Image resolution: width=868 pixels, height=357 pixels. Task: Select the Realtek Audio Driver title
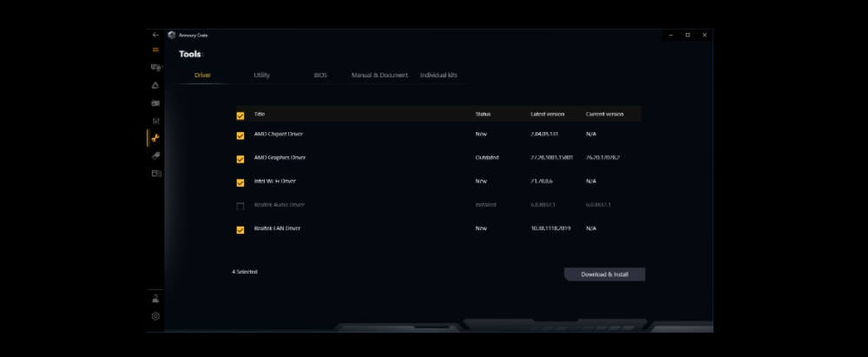tap(279, 204)
